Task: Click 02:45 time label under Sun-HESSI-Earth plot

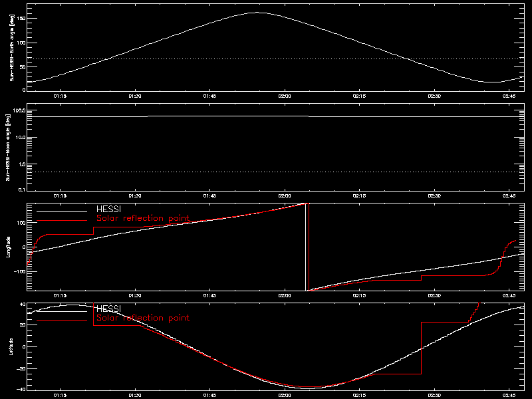Action: coord(509,96)
